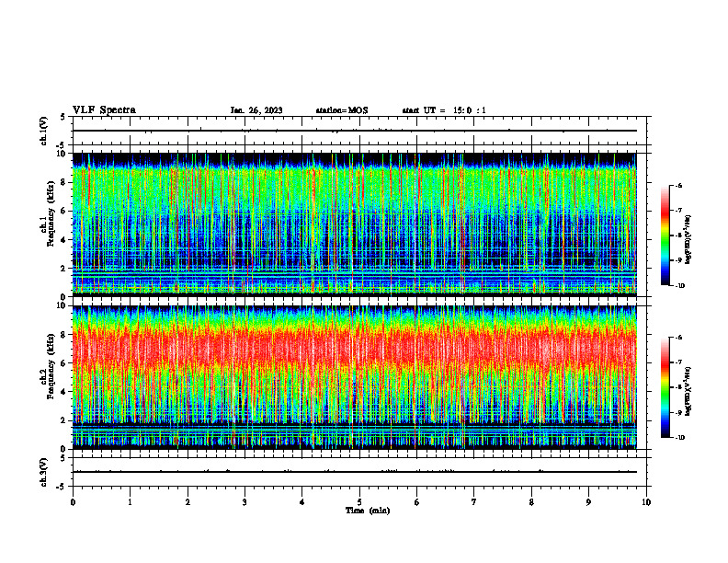Click tick label "0" on the Time axis
Screen dimensions: 728x563
[x=73, y=502]
